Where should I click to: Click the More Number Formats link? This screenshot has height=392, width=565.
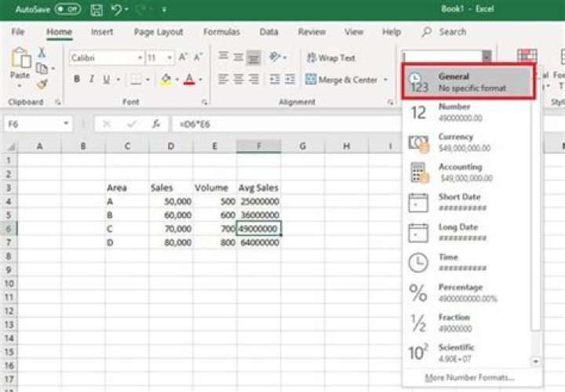coord(469,378)
